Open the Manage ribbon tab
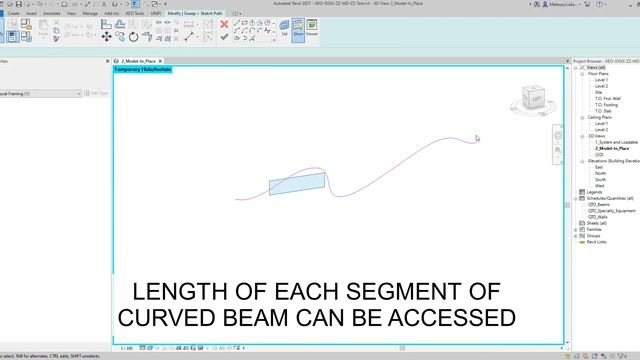The width and height of the screenshot is (640, 360). point(90,13)
